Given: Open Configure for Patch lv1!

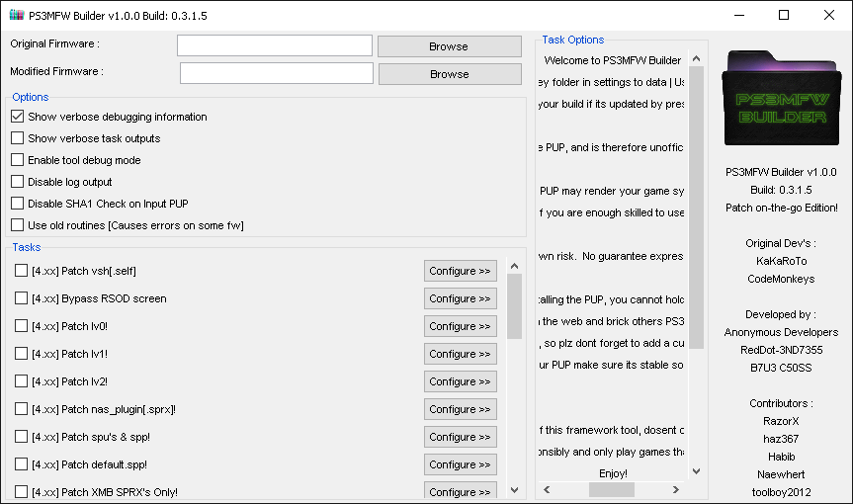Looking at the screenshot, I should point(461,354).
